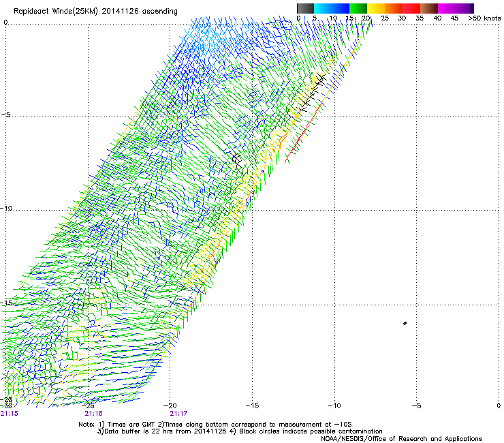
Task: Click the note "Black circles indicate possible contamination"
Action: (311, 431)
